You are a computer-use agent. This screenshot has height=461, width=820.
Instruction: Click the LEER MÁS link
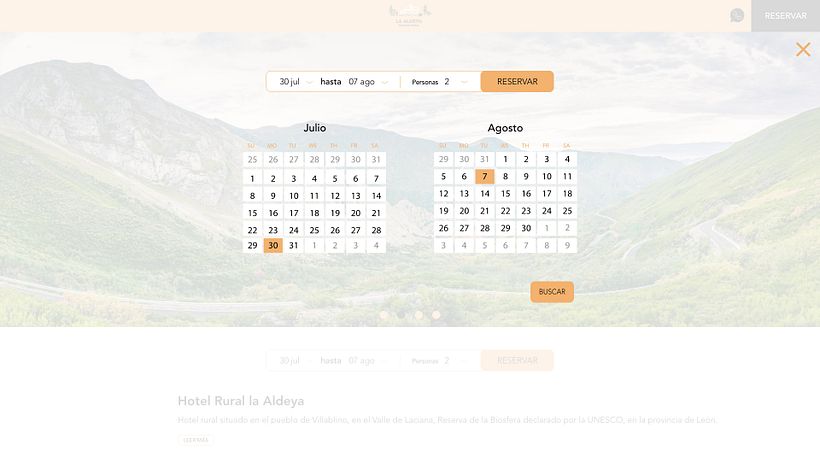click(196, 440)
